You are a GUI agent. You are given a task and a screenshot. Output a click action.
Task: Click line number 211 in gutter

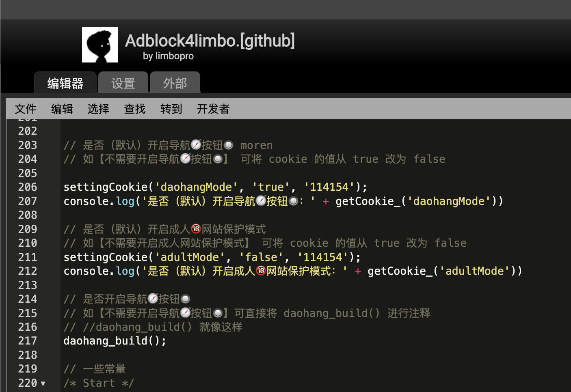(x=28, y=257)
